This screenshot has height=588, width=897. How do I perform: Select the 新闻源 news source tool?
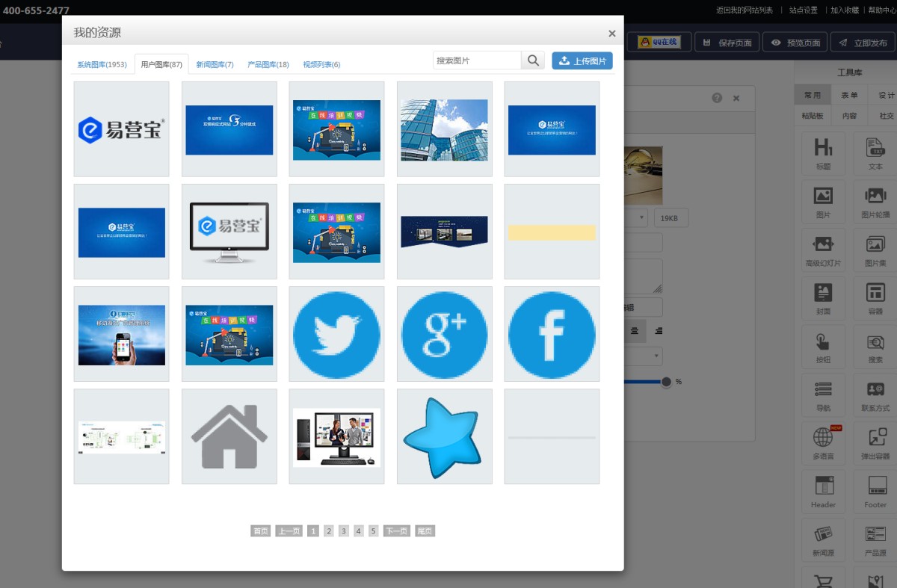click(x=823, y=540)
